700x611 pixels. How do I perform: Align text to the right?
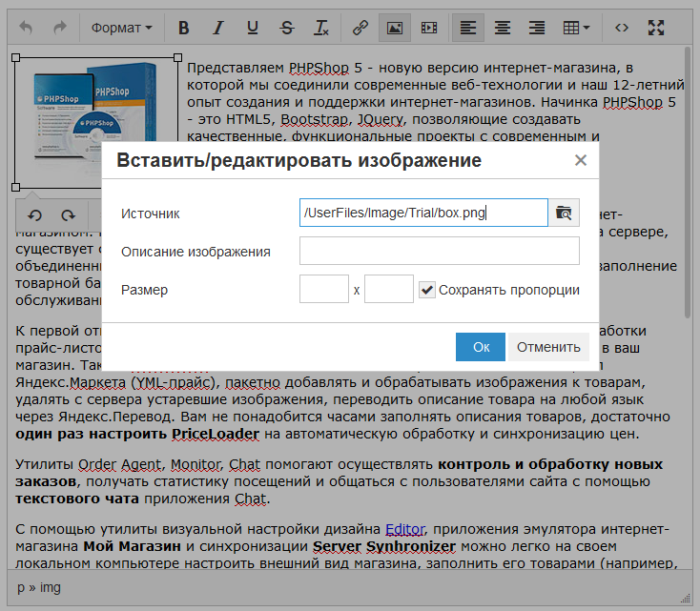click(537, 28)
